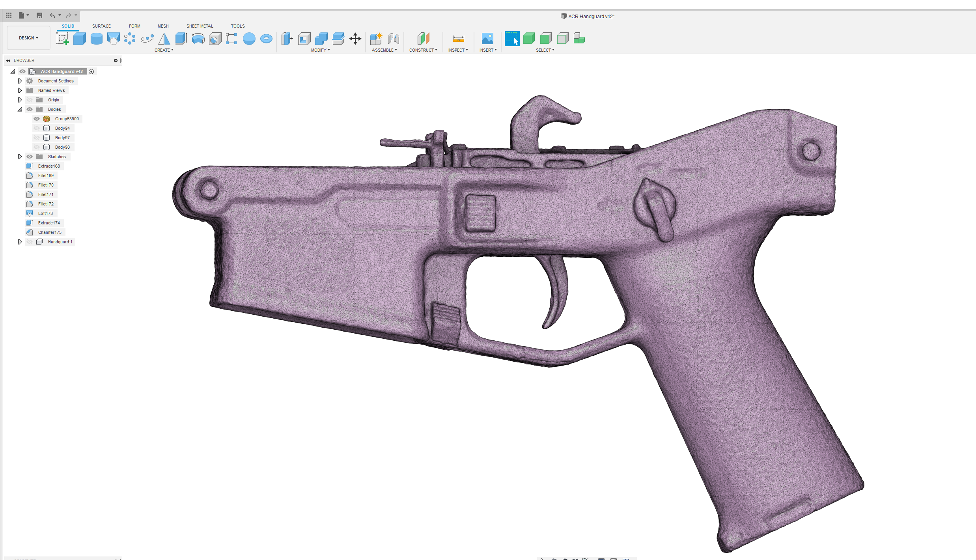Switch to the SURFACE tab
The width and height of the screenshot is (976, 560).
[101, 26]
